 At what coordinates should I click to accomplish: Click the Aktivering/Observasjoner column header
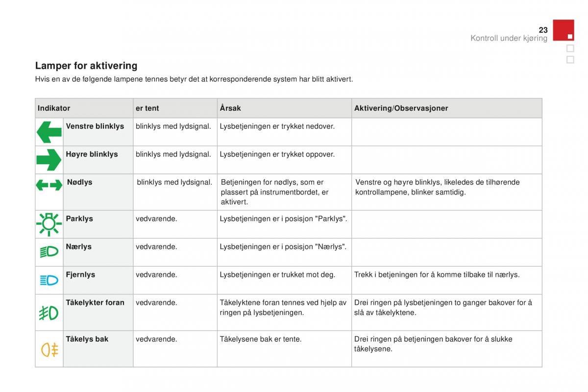coord(401,108)
